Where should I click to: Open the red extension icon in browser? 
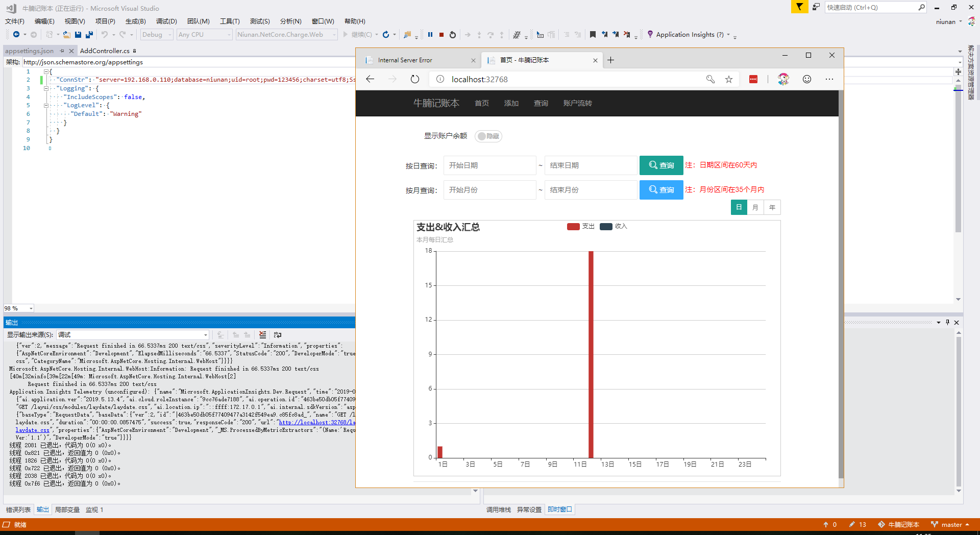(x=753, y=79)
